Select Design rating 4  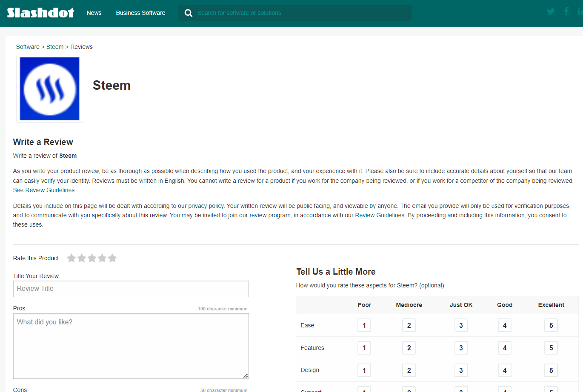tap(505, 370)
